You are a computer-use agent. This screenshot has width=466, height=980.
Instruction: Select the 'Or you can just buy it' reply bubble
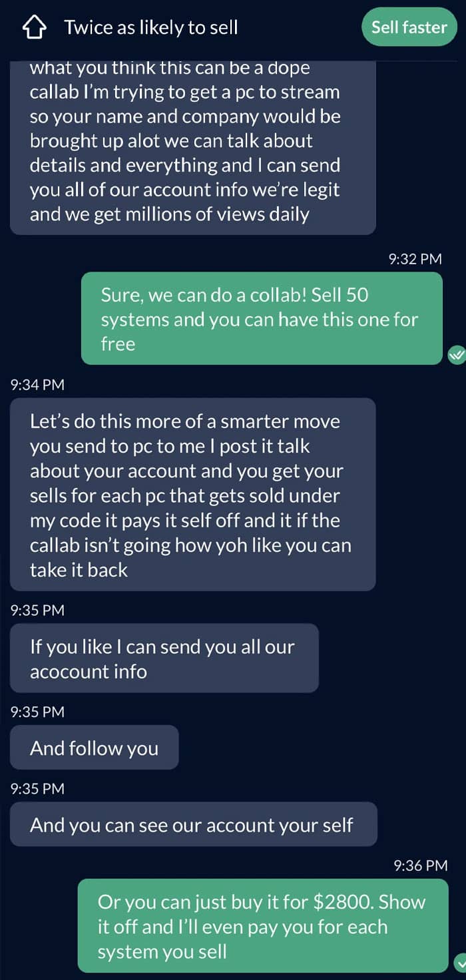pos(263,925)
